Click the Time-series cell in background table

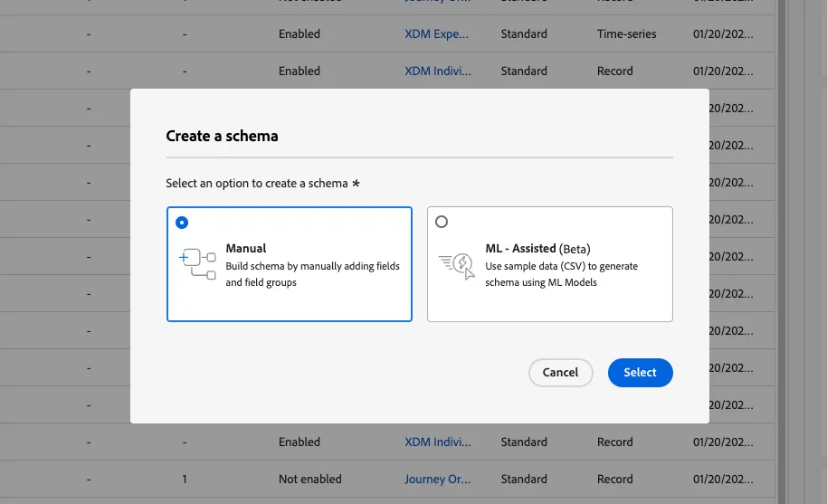tap(626, 33)
